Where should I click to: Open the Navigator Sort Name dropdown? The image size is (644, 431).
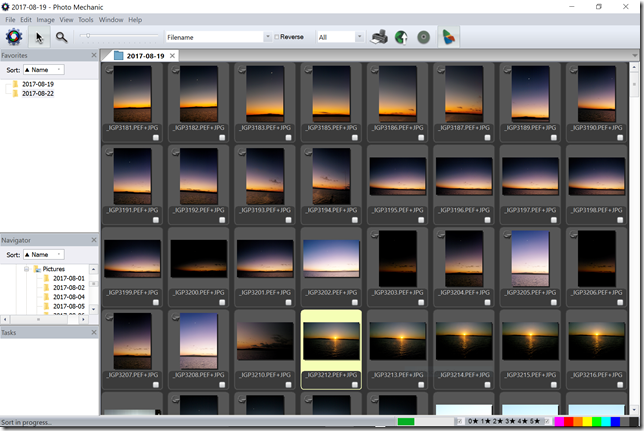point(44,255)
